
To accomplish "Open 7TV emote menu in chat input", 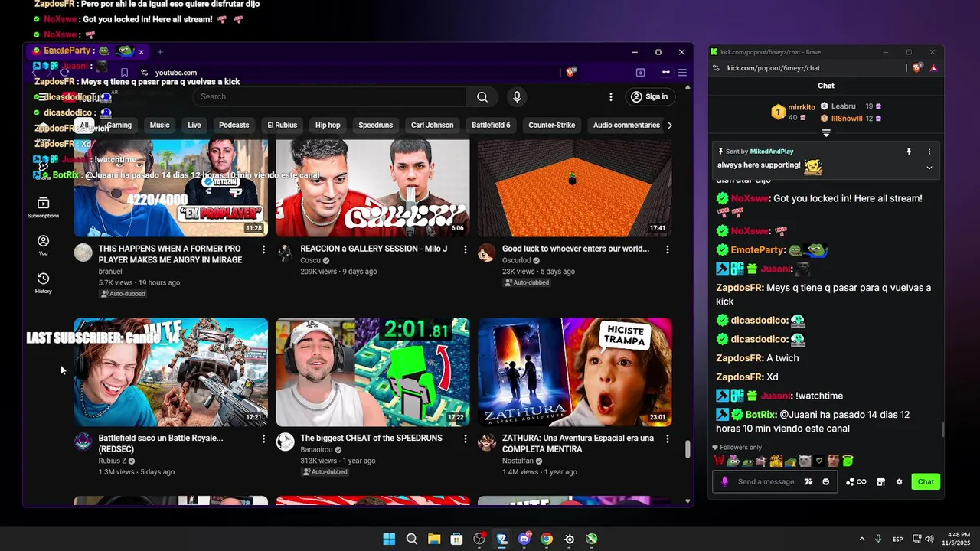I will (808, 482).
